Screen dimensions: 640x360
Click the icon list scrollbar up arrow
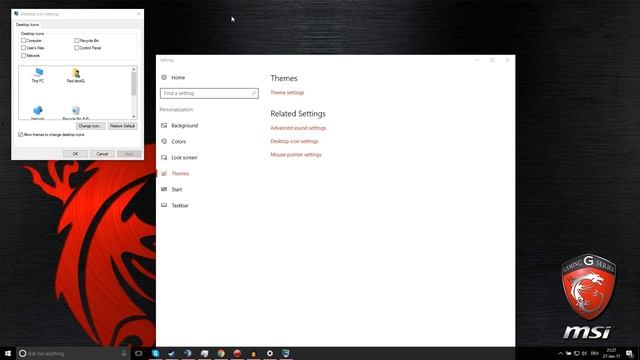tap(133, 69)
